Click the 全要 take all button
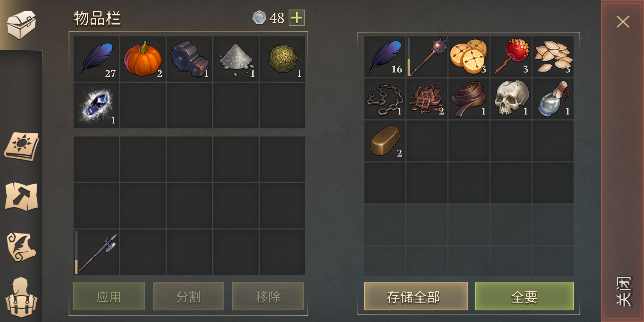Viewport: 644px width, 322px height. pos(524,296)
